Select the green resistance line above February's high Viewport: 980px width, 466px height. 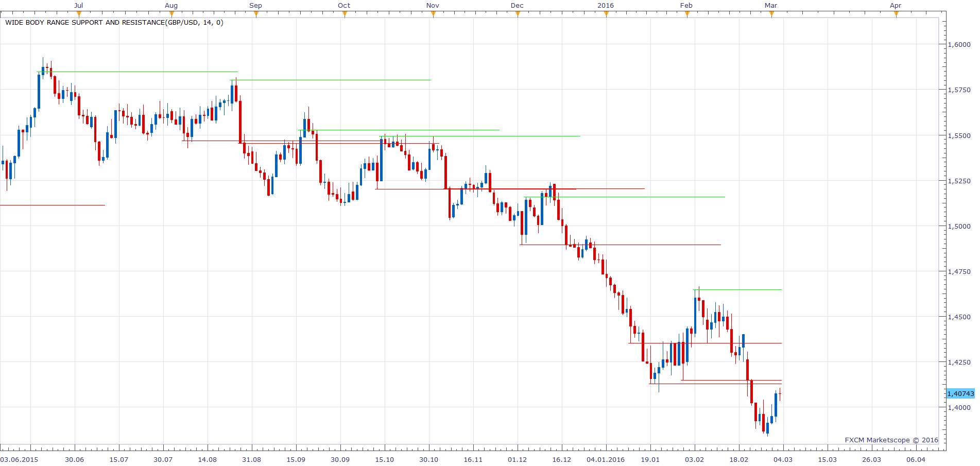pos(737,290)
